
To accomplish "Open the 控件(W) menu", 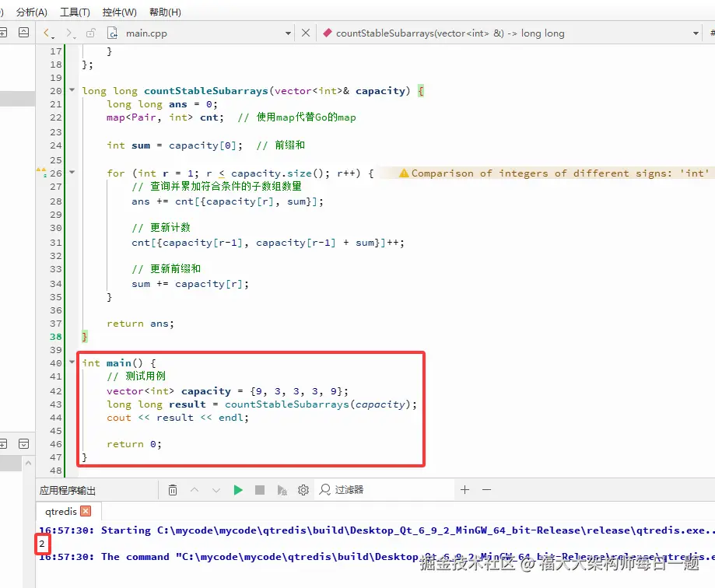I will [120, 12].
